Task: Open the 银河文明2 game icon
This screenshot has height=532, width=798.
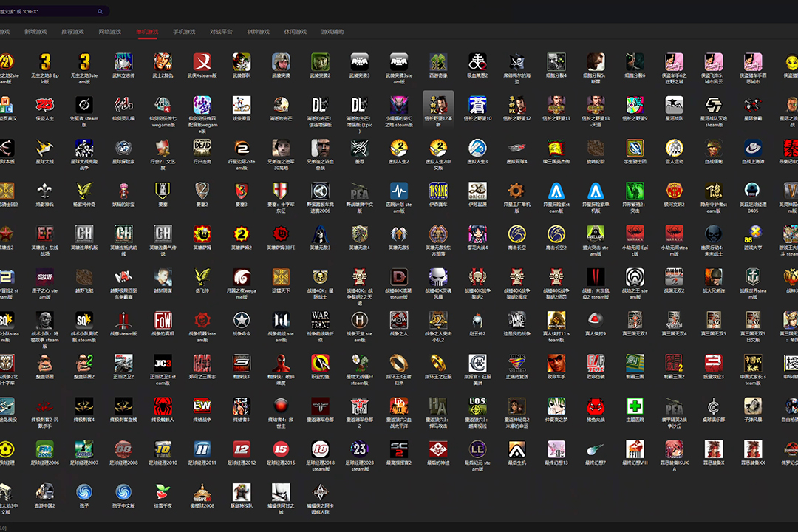Action: coord(675,191)
